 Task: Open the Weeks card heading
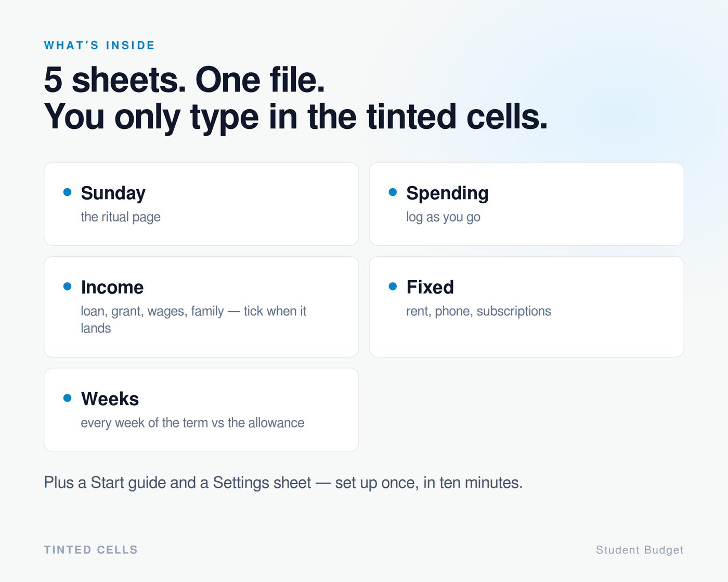[110, 399]
